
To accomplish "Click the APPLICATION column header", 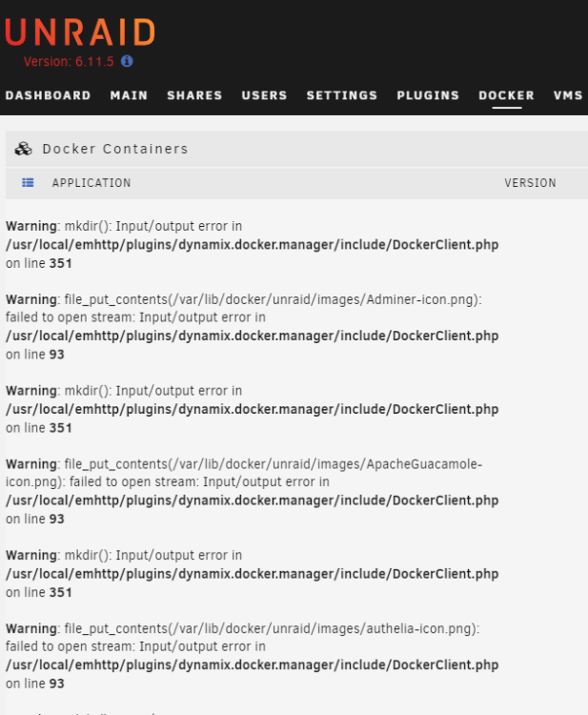I will pos(91,183).
